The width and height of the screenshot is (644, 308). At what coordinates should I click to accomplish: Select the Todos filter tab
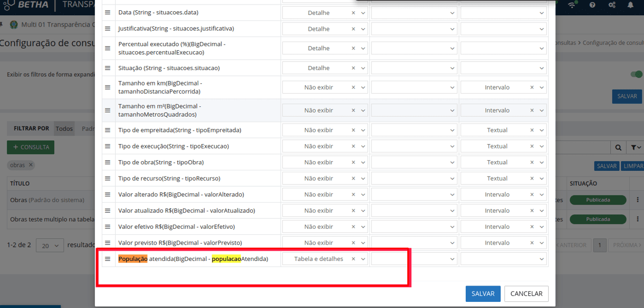coord(64,128)
